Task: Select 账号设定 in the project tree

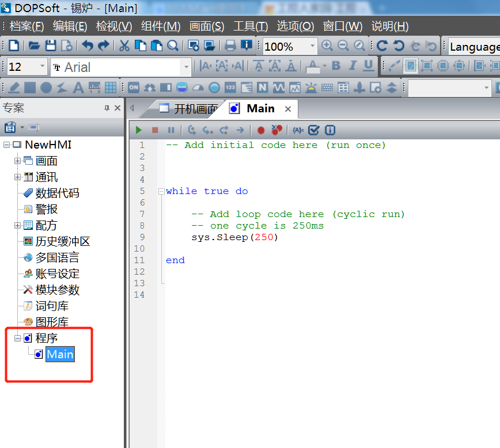Action: [57, 274]
